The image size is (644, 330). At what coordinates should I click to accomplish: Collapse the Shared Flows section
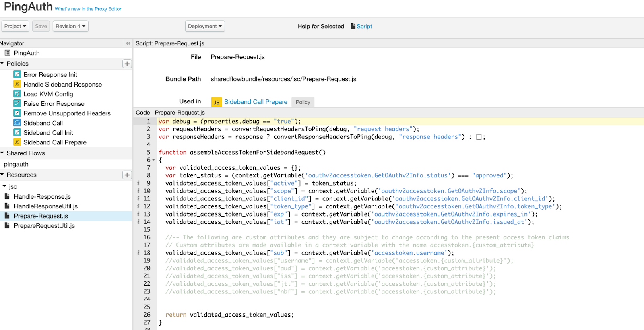[2, 153]
